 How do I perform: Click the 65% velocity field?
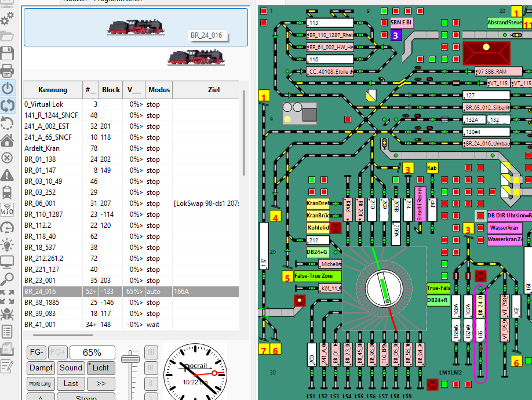coord(92,352)
